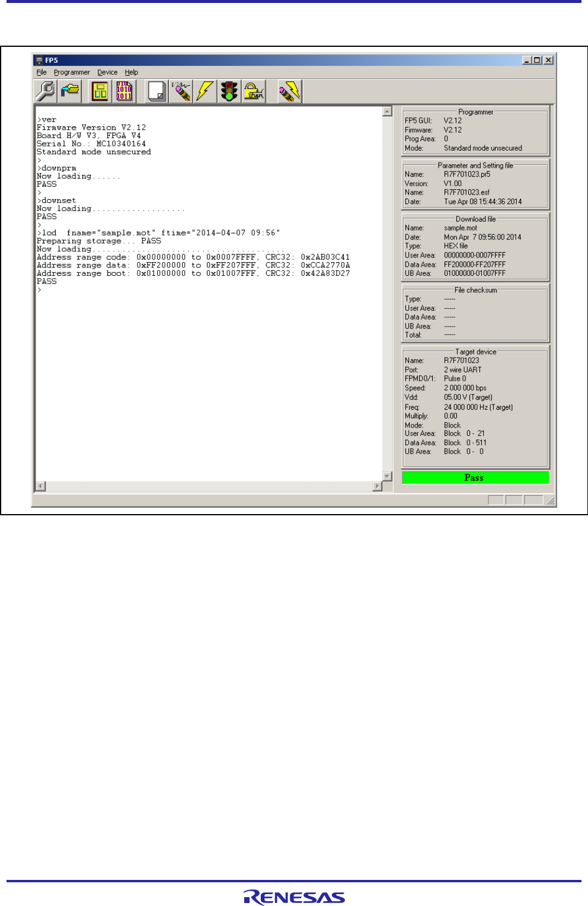Run Autoprocedure eraser-and-lightning icon
Screen dimensions: 588x906
tap(290, 91)
